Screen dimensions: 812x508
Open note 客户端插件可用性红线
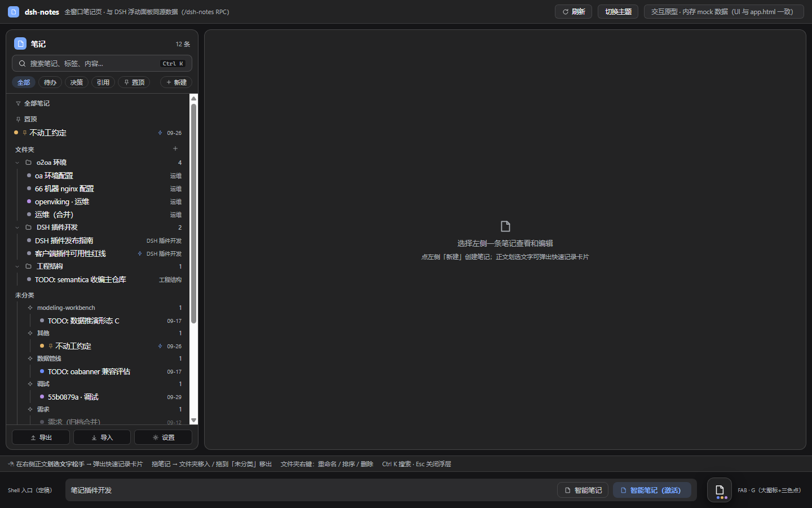coord(104,253)
